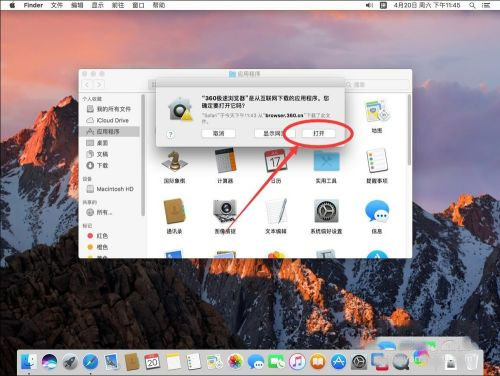Click the Spotlight search icon in menu bar
The height and width of the screenshot is (376, 500).
[x=472, y=5]
